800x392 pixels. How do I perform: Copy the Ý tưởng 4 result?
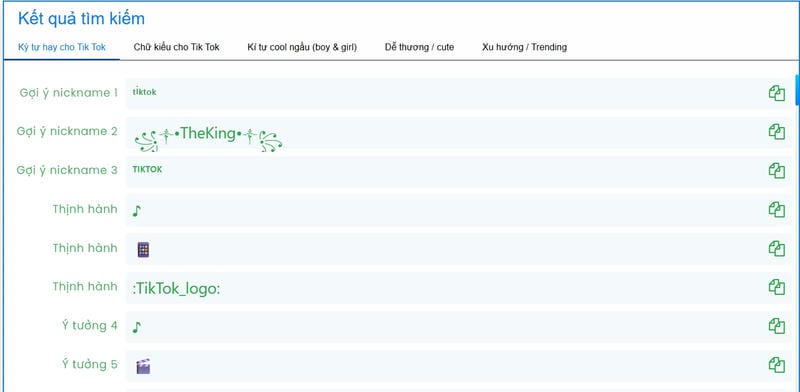coord(777,326)
